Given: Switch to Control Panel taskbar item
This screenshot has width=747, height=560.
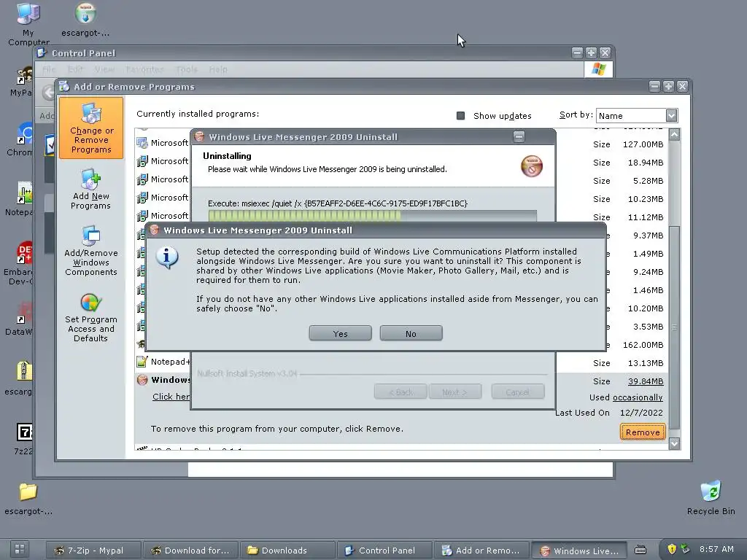Looking at the screenshot, I should coord(385,550).
